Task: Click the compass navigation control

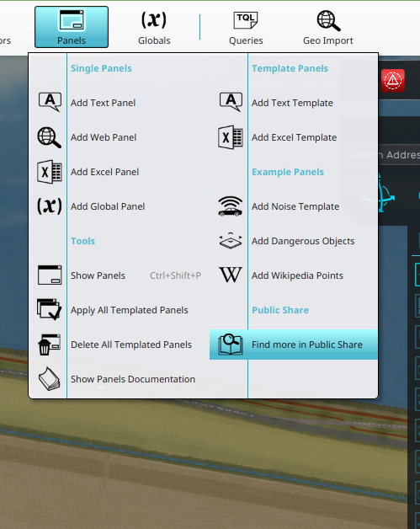Action: point(378,194)
